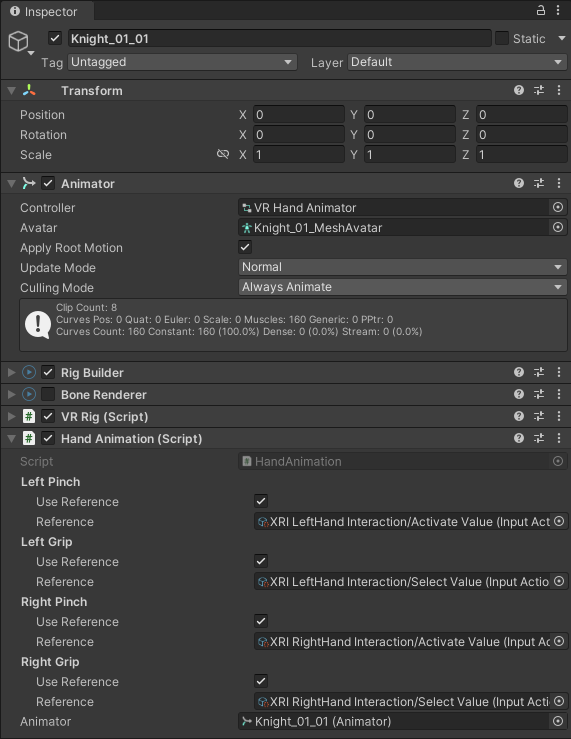Open Bone Renderer presets icon

539,394
